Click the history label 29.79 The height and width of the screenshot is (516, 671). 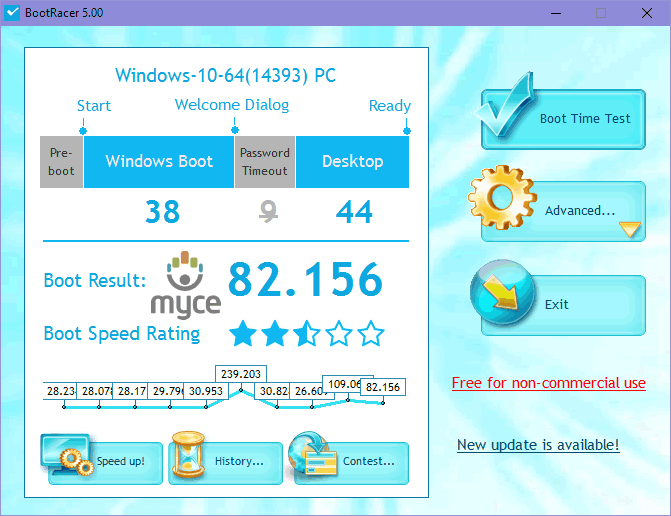click(168, 391)
